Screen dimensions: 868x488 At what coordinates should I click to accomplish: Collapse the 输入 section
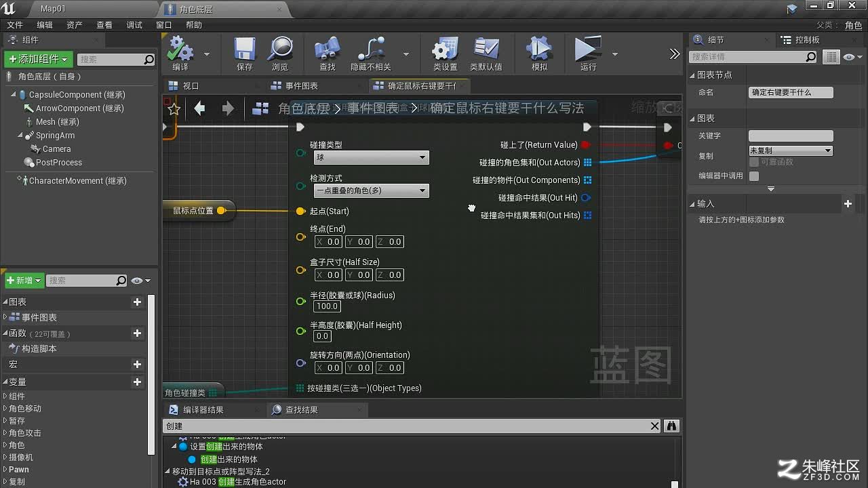click(x=693, y=204)
